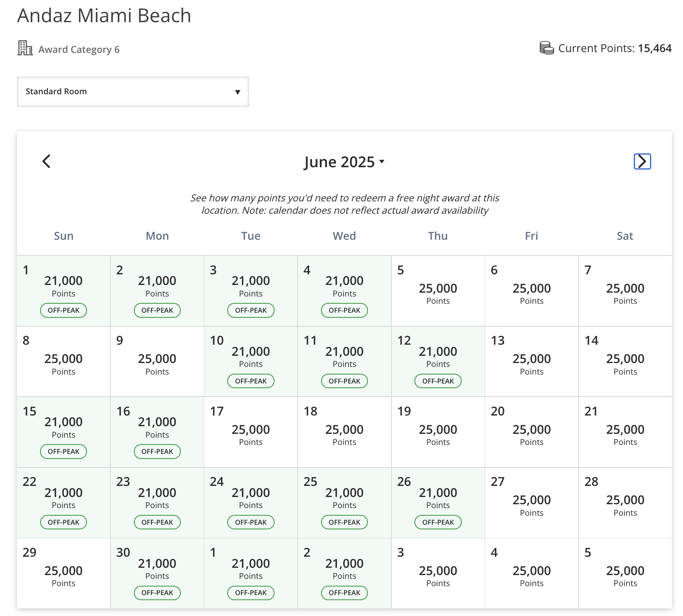Choose June 30 off-peak date
683x616 pixels.
pyautogui.click(x=157, y=573)
